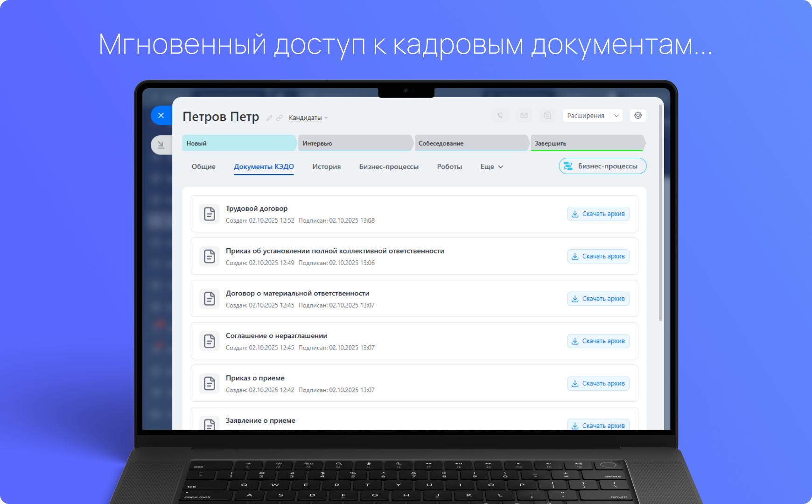Screen dimensions: 812x504
Task: Click the Трудовой договор title
Action: click(257, 209)
